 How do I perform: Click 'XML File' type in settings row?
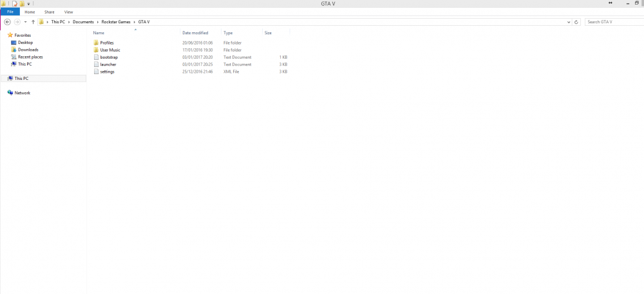pyautogui.click(x=231, y=72)
